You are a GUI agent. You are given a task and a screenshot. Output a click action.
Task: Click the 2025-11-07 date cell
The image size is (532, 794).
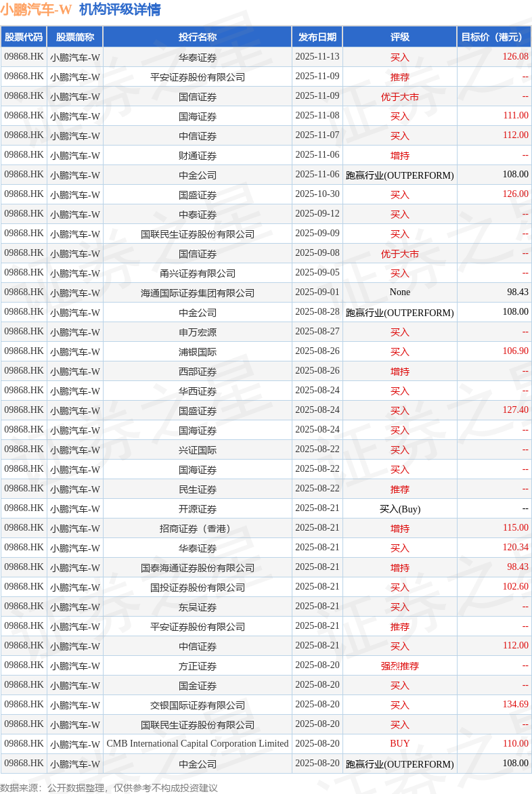tap(317, 135)
